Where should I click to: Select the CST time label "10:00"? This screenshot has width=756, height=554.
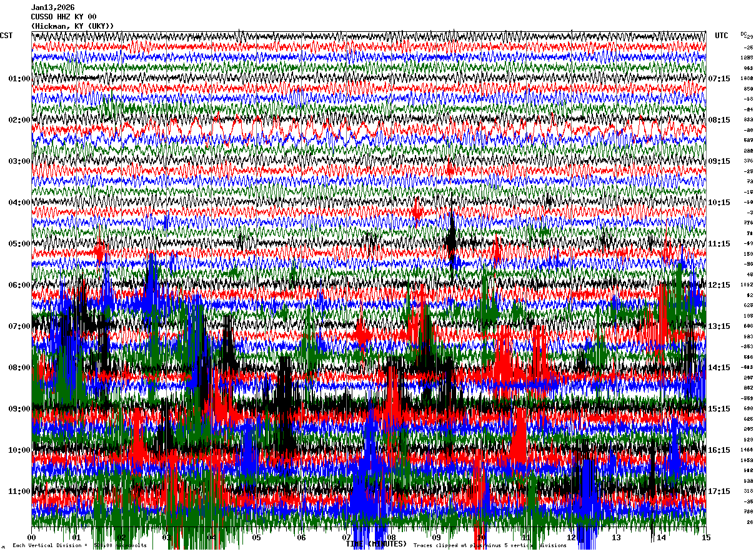tap(19, 450)
